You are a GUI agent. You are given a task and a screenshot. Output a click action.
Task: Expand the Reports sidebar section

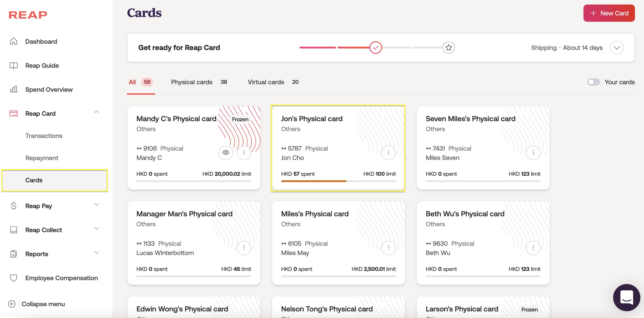[97, 253]
